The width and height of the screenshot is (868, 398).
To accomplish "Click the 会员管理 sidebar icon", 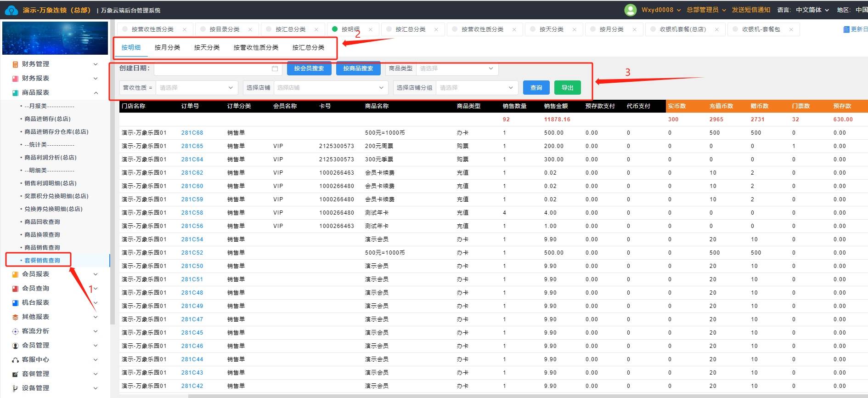I will 15,346.
